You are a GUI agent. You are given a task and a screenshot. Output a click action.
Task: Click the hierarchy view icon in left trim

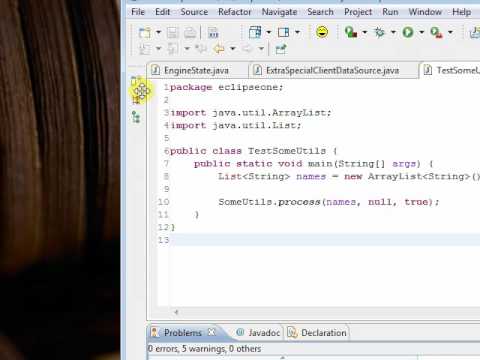pos(136,117)
